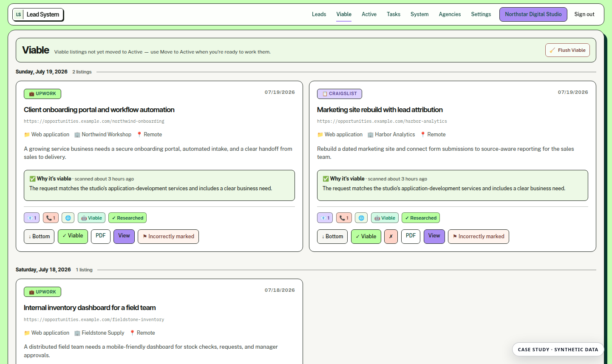The image size is (612, 364).
Task: Flag Client onboarding listing as Incorrectly marked
Action: point(168,237)
